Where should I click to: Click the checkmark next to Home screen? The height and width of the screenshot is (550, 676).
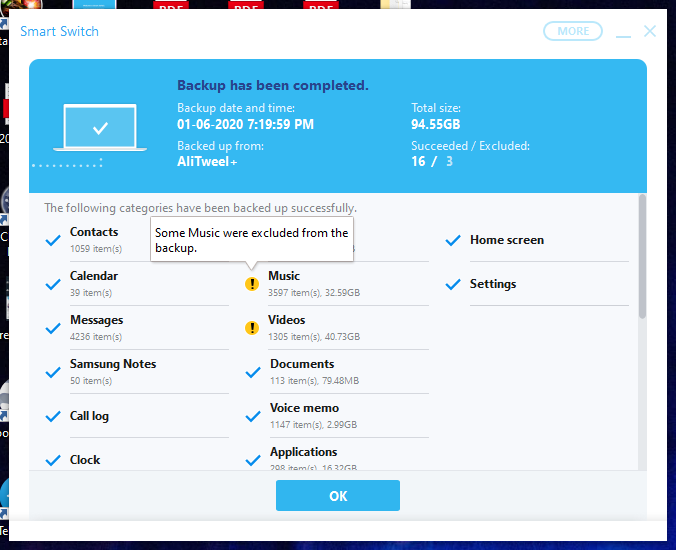click(453, 240)
